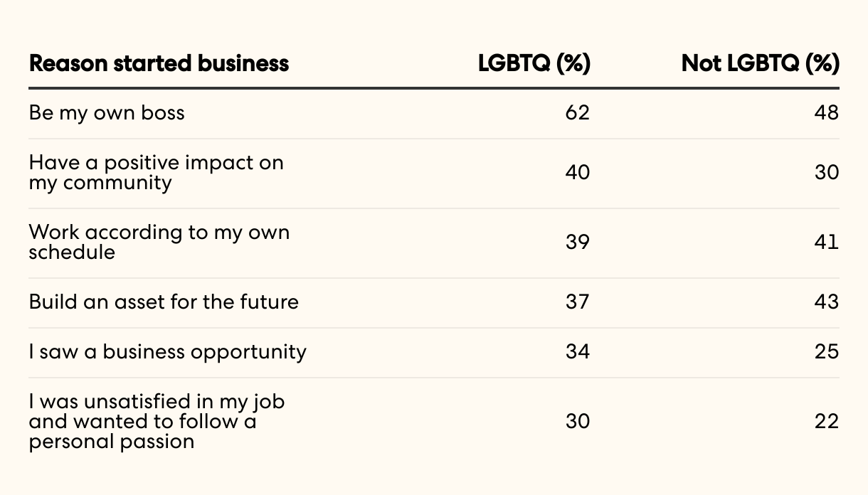Viewport: 868px width, 495px height.
Task: Select Not LGBTQ value 43 for building an asset
Action: click(827, 302)
